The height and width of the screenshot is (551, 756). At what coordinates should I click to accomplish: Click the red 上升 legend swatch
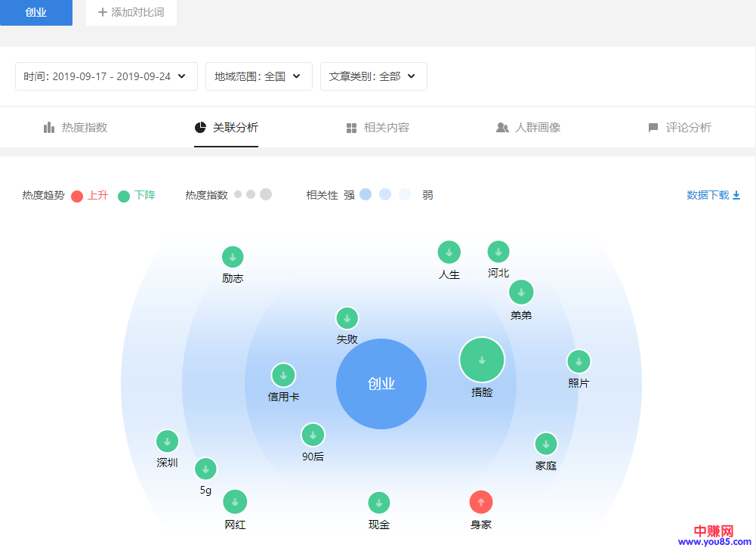(x=77, y=197)
